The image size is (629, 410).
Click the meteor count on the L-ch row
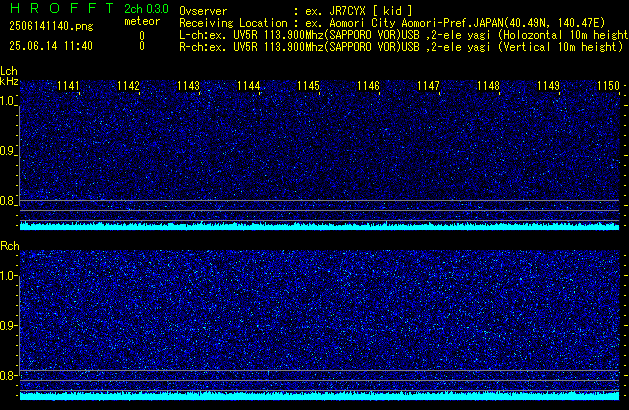(x=142, y=36)
